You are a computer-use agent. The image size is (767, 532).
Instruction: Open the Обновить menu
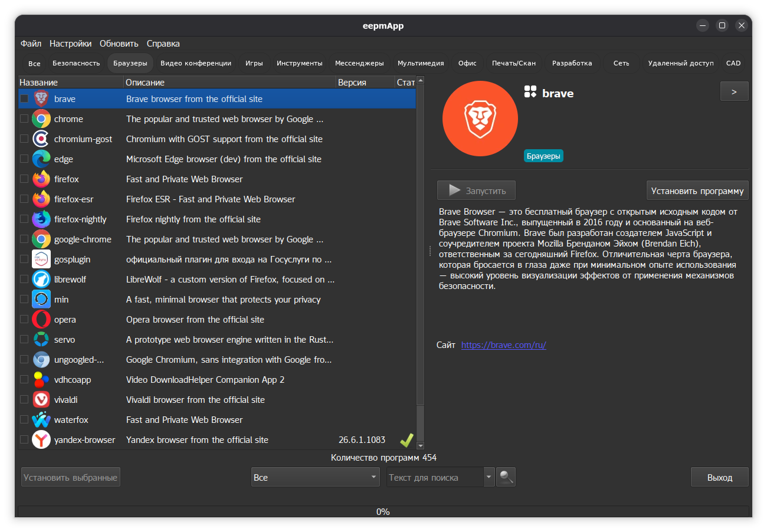pos(119,44)
